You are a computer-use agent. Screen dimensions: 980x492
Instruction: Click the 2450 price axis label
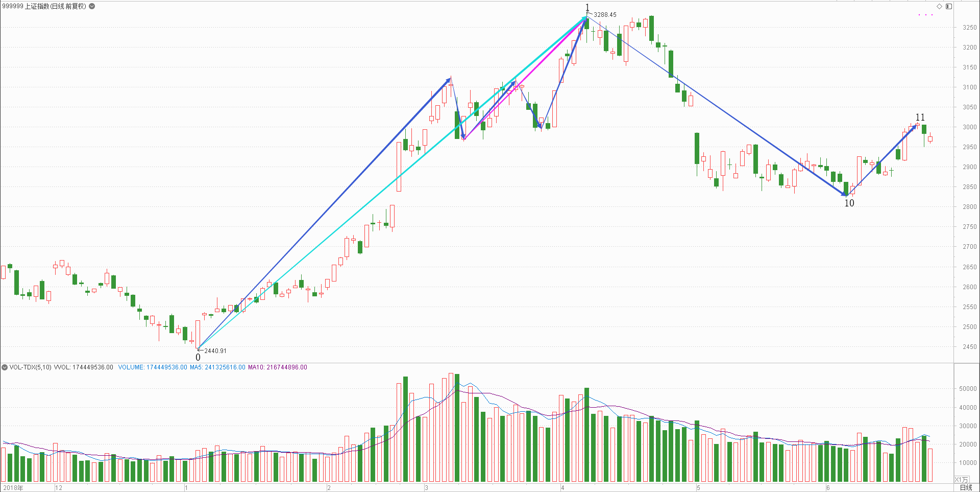[x=969, y=347]
